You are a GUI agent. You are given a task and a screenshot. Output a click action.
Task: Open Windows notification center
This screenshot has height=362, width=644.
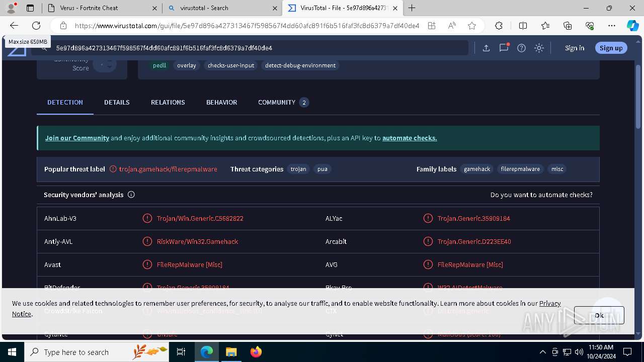coord(627,352)
